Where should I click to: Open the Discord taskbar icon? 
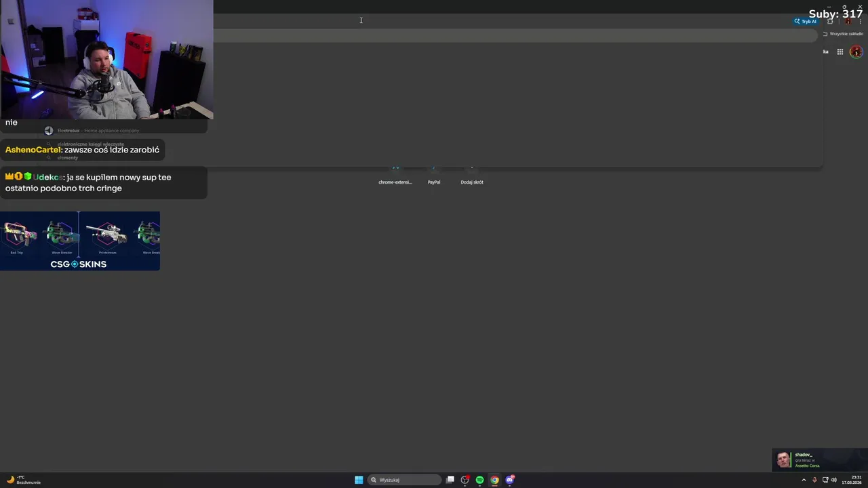click(x=510, y=480)
